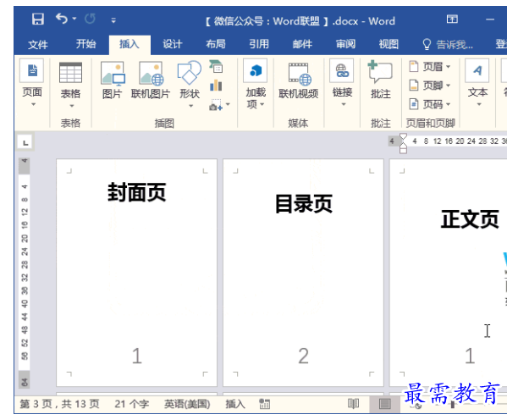
Task: Select the 封面页 heading text
Action: [137, 192]
